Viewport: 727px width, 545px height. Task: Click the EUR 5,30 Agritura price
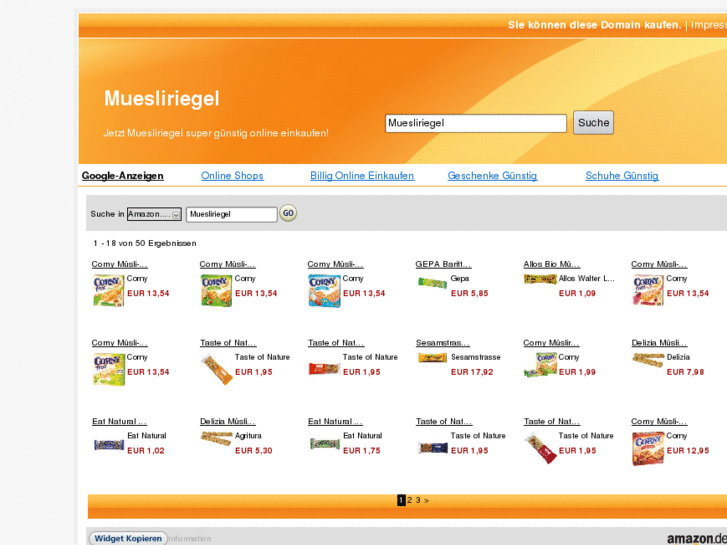(254, 450)
